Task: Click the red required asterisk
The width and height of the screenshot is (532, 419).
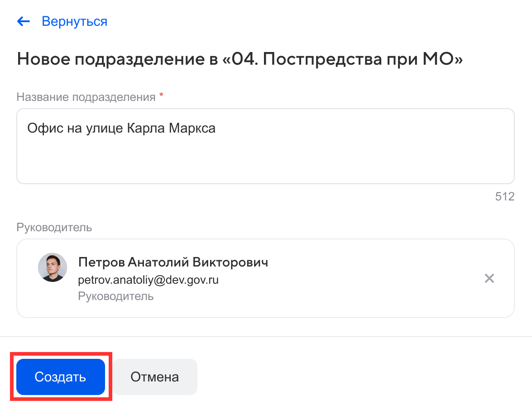Action: tap(161, 96)
